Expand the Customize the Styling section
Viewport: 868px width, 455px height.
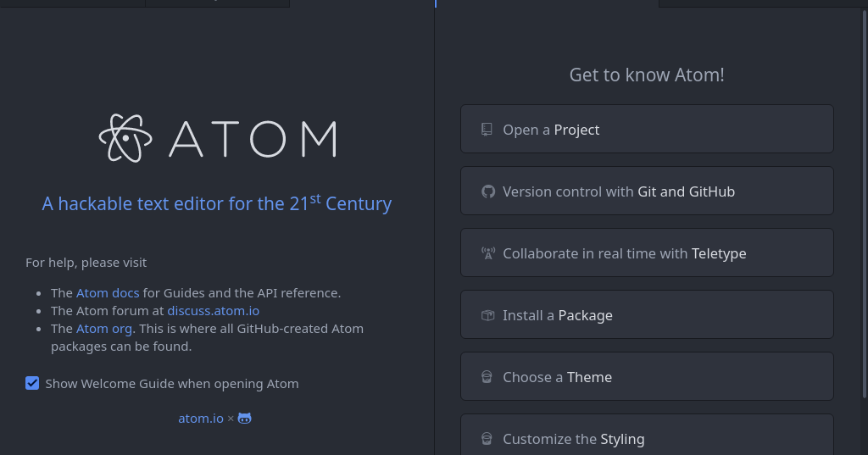(647, 435)
